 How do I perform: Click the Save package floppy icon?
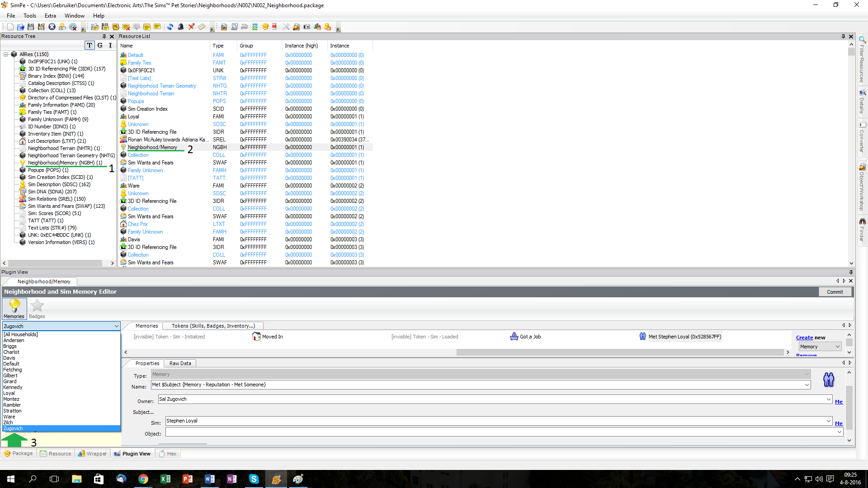coord(31,27)
